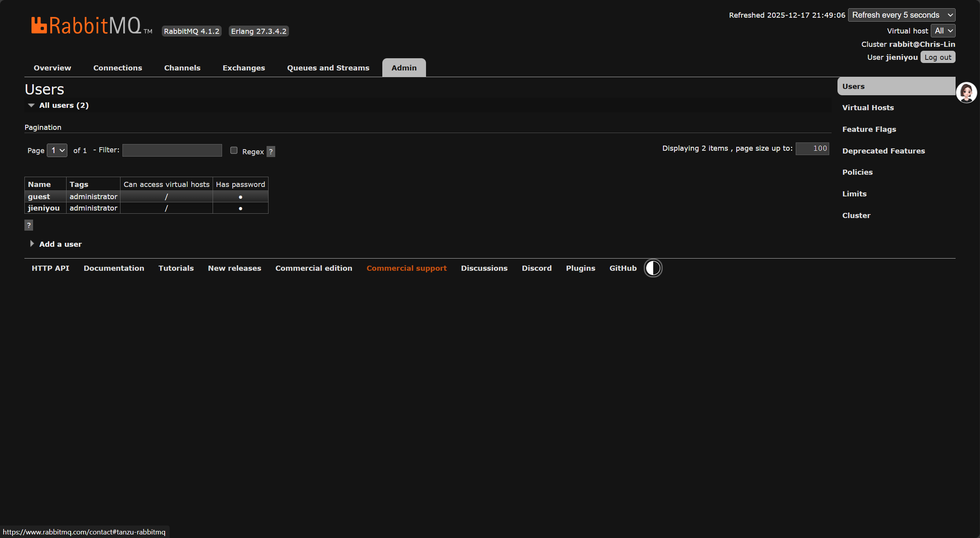Click the page size input field

812,148
